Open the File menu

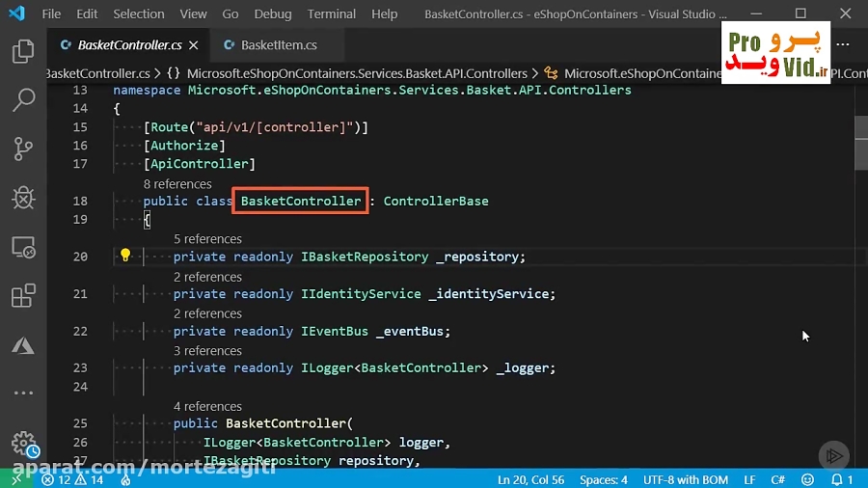[x=51, y=14]
